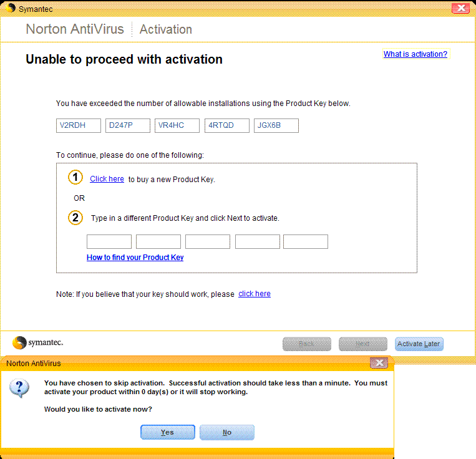
Task: Choose No in the skip activation dialog
Action: (x=226, y=432)
